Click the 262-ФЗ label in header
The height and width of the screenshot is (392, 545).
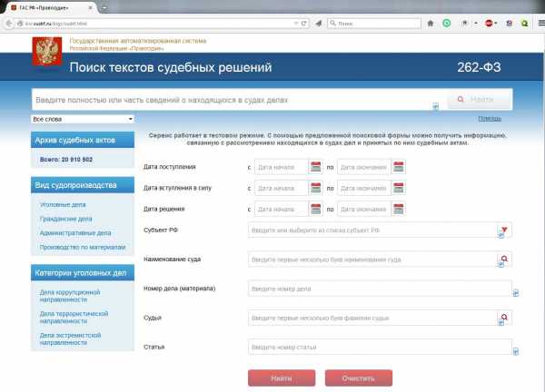pyautogui.click(x=479, y=67)
